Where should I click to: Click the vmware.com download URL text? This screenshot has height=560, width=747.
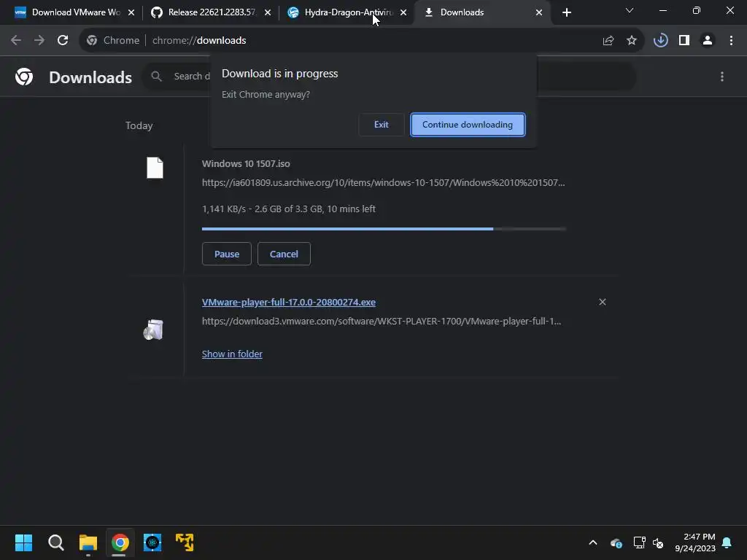382,322
